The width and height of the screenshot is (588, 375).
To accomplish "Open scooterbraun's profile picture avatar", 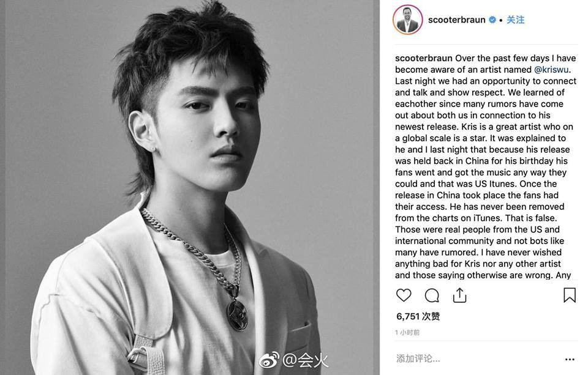I will coord(408,20).
